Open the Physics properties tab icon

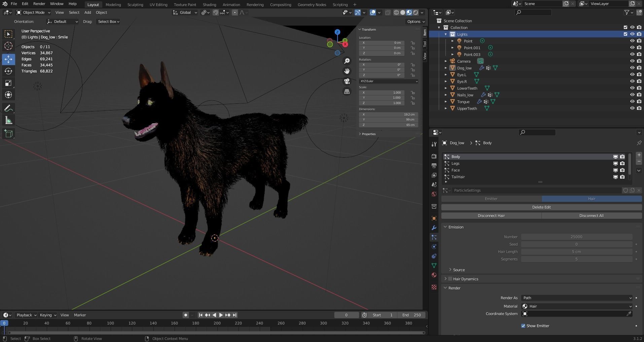click(x=434, y=247)
